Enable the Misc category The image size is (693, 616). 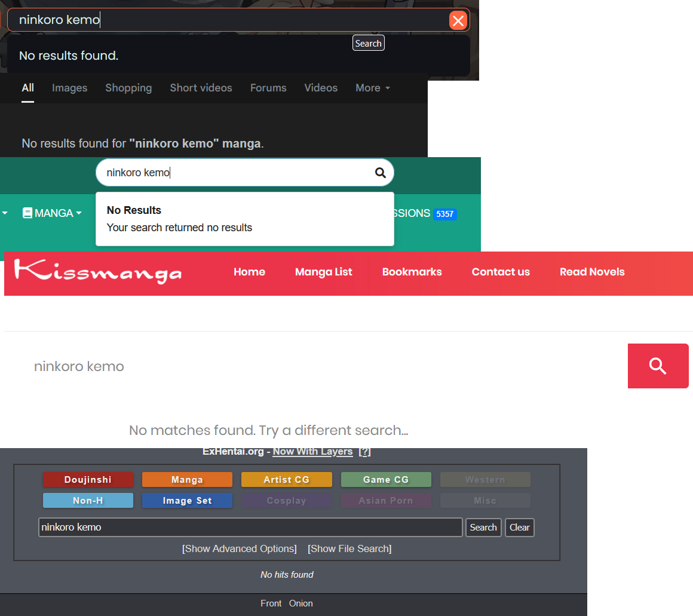click(485, 501)
